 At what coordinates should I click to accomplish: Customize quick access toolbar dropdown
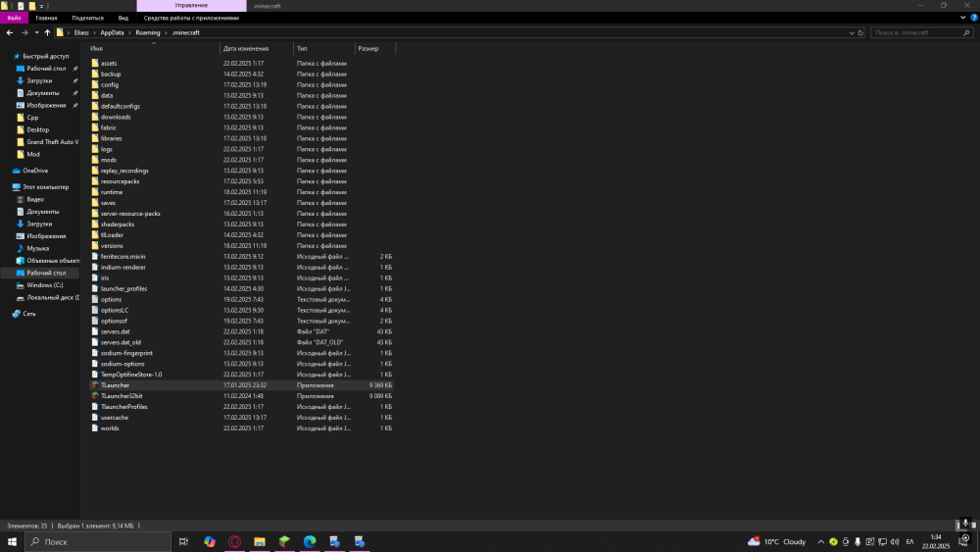(x=42, y=6)
